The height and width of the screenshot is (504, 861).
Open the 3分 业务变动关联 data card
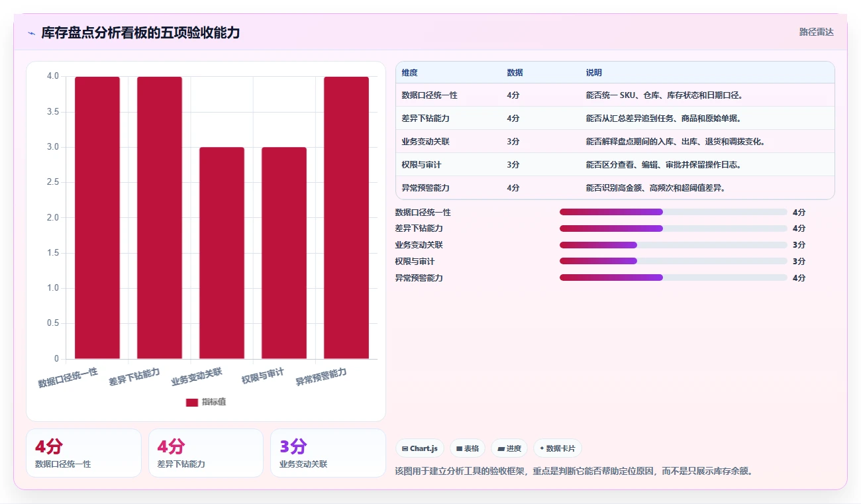click(328, 453)
